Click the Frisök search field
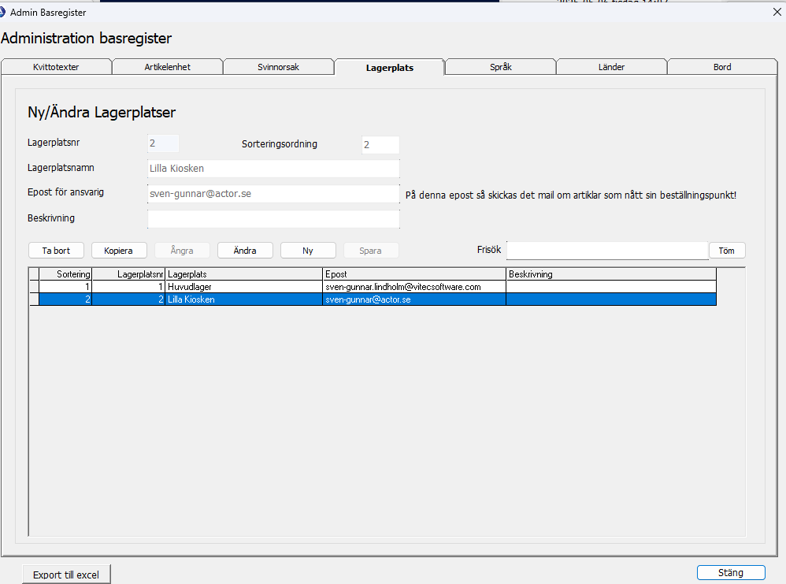 607,250
